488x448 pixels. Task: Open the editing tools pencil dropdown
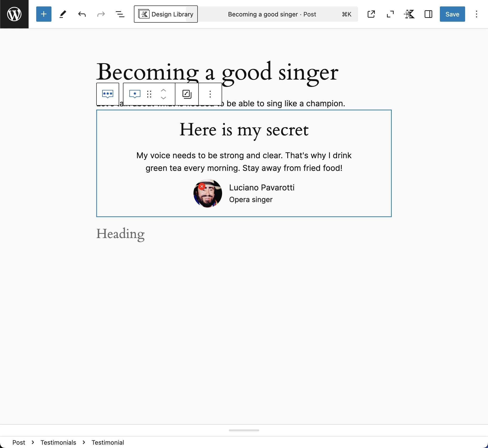tap(62, 14)
